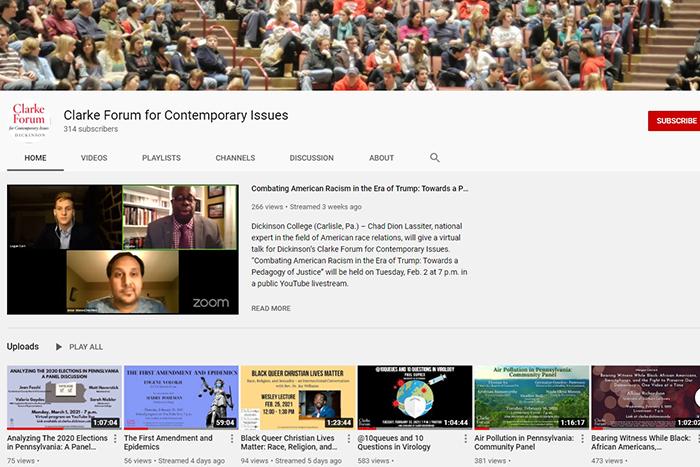Viewport: 700px width, 467px height.
Task: Click the 1:04:44 duration badge
Action: pyautogui.click(x=456, y=422)
